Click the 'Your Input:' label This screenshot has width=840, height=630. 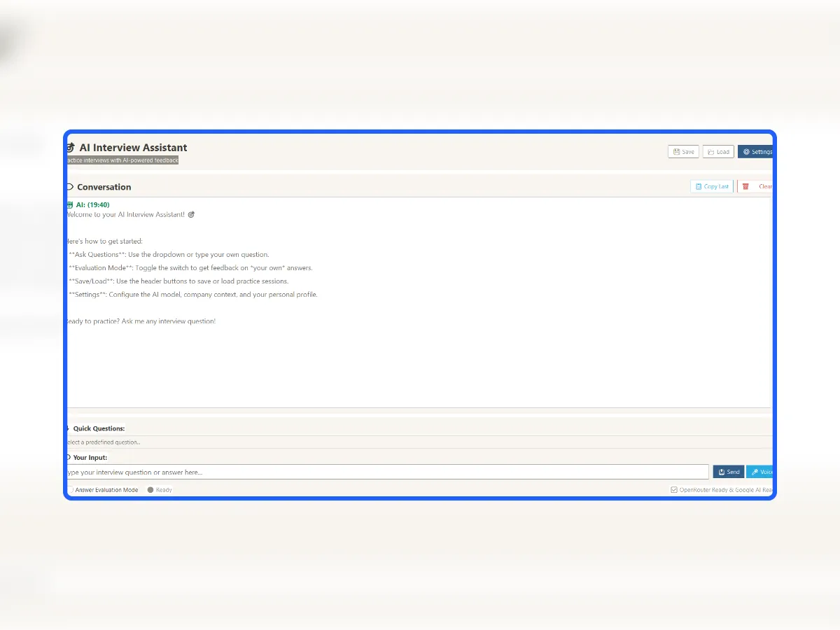tap(90, 458)
